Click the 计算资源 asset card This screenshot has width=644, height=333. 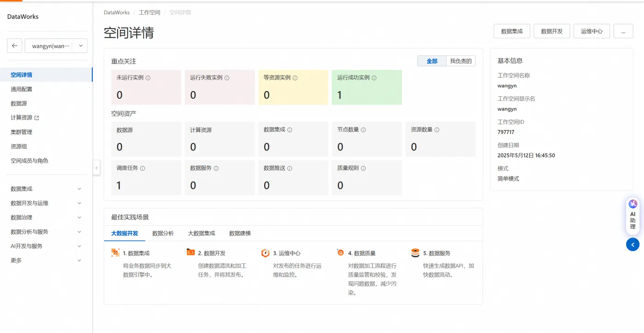tap(220, 139)
